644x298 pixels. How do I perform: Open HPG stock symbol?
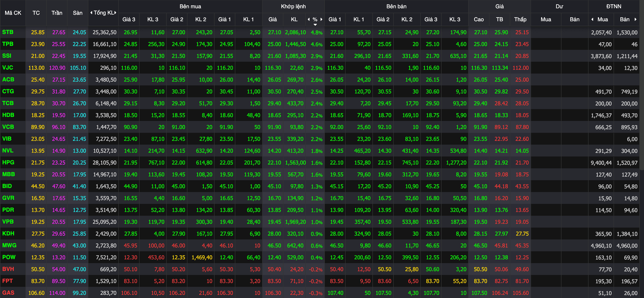point(8,162)
